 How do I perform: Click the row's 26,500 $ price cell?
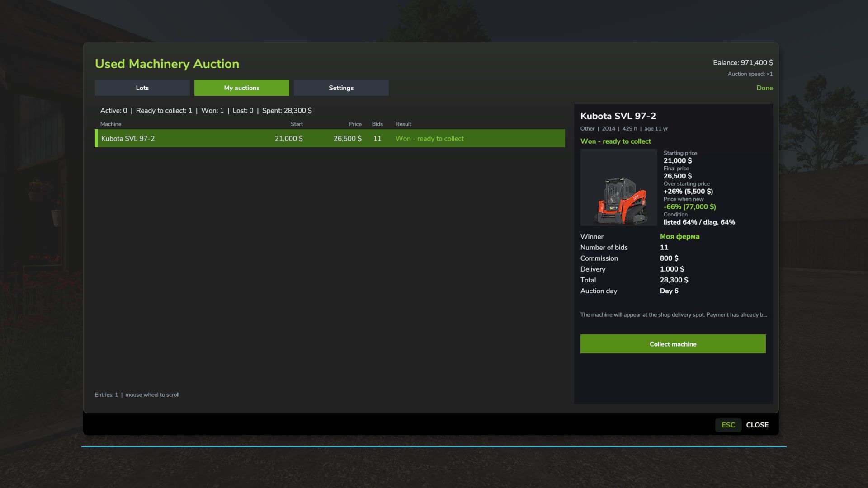(347, 138)
